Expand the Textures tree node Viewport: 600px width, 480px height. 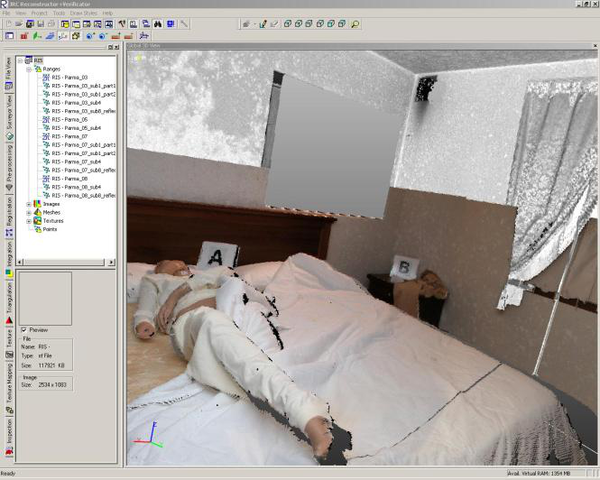tap(29, 220)
